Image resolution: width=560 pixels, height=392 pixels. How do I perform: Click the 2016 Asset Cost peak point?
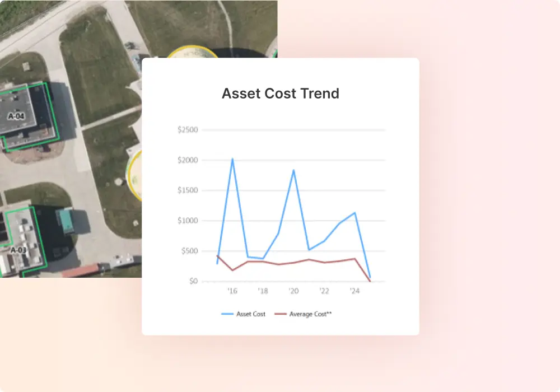tap(232, 159)
